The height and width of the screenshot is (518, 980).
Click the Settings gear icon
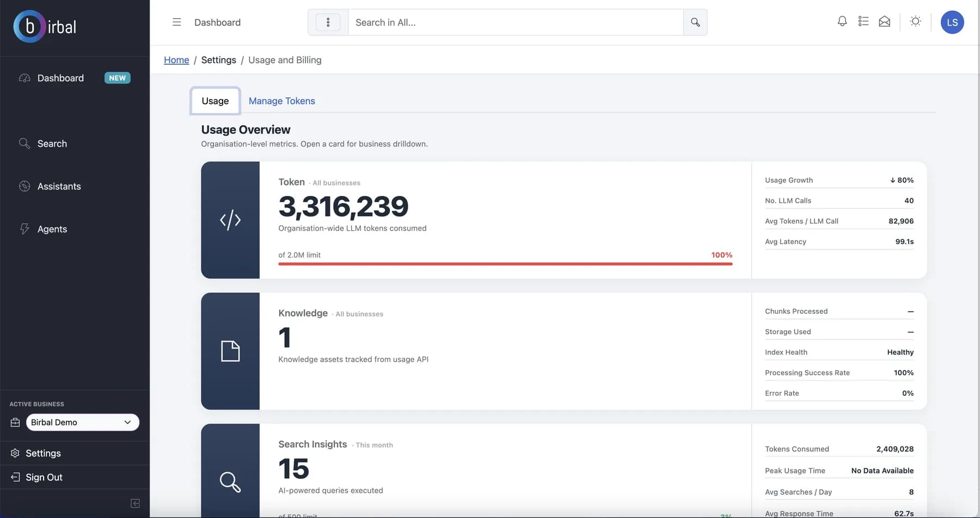tap(15, 453)
